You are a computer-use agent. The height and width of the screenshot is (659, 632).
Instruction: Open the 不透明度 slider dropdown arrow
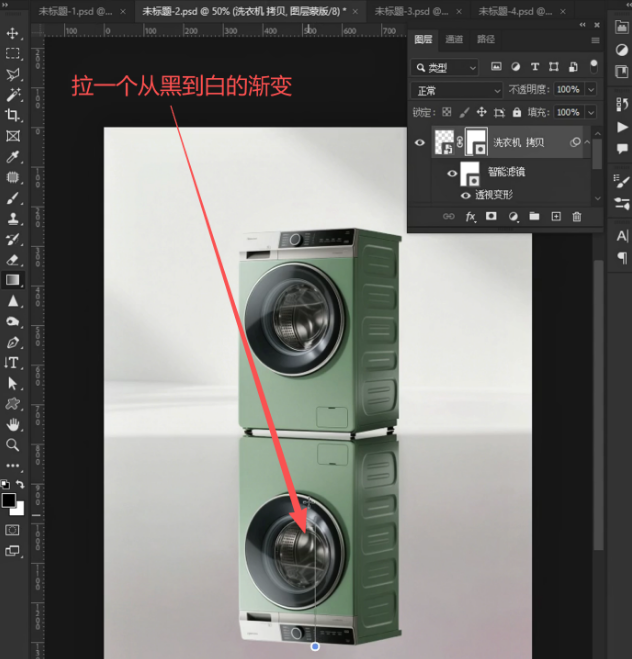coord(591,90)
